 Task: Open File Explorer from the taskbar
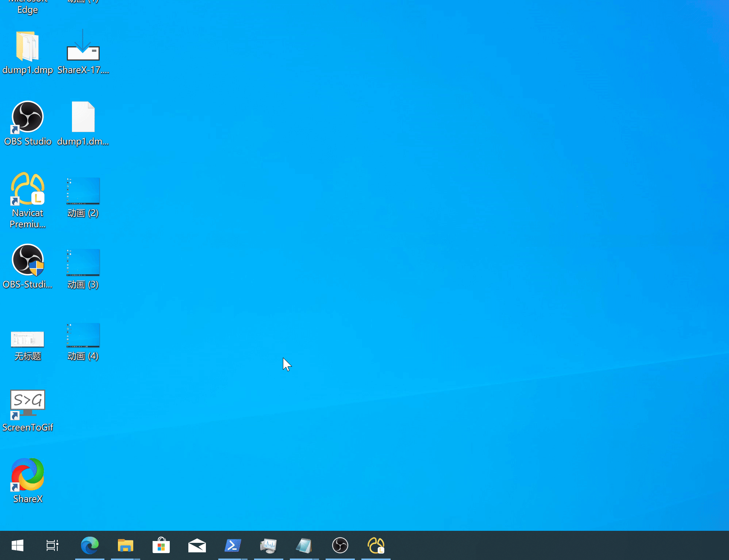(x=126, y=545)
